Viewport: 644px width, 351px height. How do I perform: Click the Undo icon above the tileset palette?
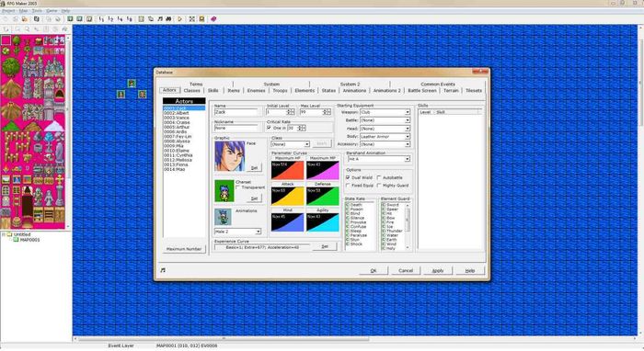(x=6, y=29)
